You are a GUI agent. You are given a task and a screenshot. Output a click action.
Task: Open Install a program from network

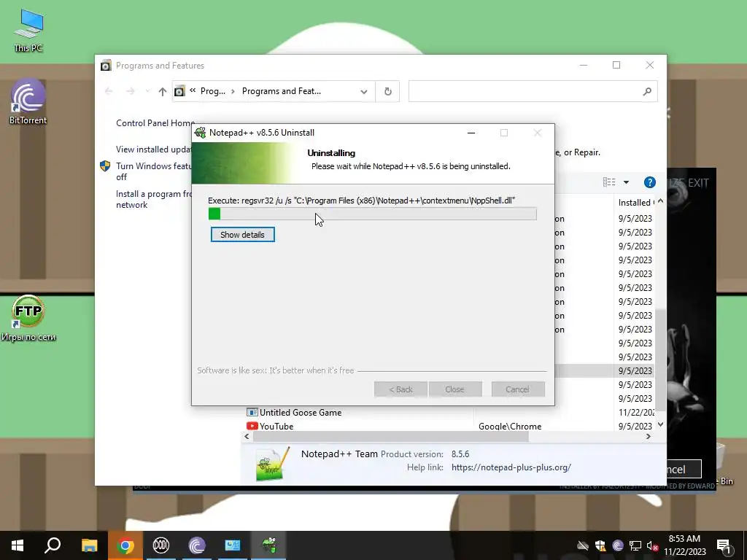[153, 200]
